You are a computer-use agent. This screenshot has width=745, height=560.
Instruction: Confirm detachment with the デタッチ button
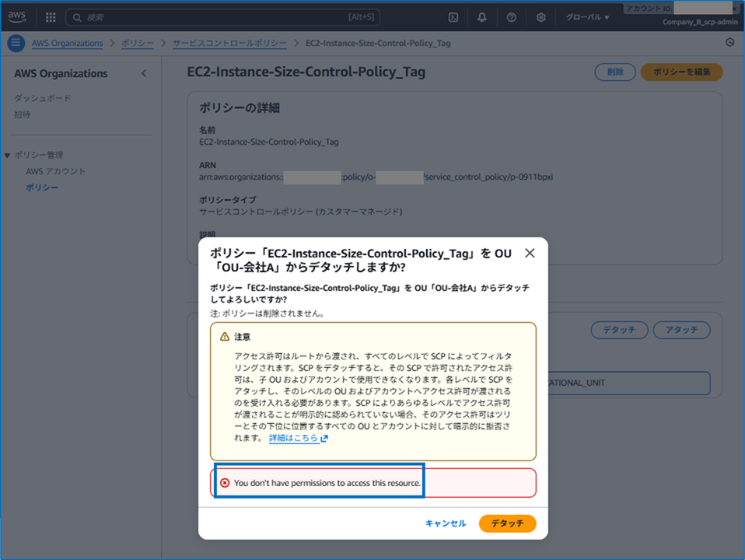tap(507, 523)
